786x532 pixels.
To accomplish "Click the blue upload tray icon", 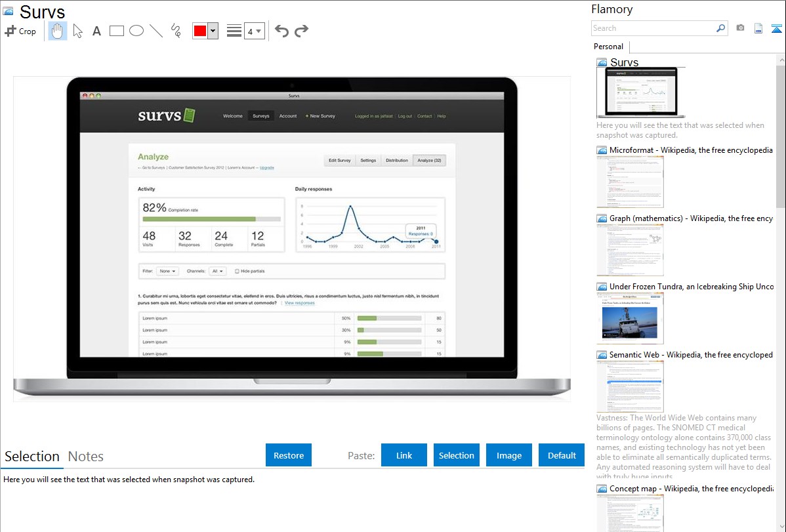I will (776, 29).
